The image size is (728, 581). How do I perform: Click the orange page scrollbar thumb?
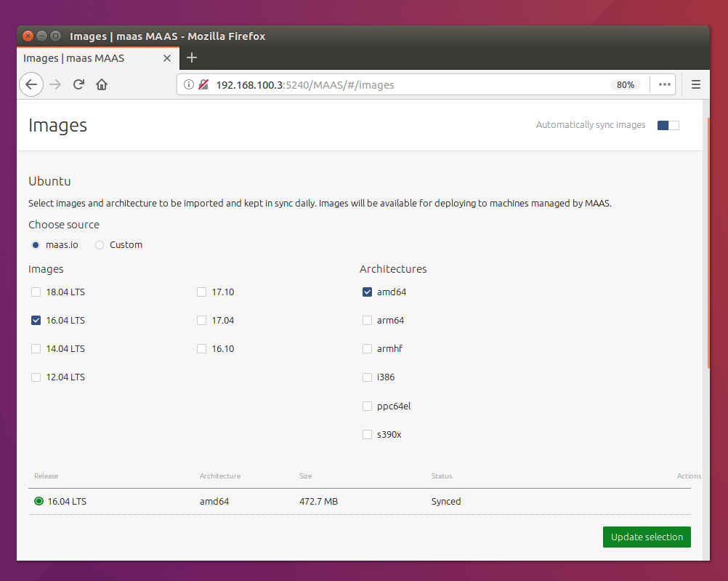coord(708,243)
